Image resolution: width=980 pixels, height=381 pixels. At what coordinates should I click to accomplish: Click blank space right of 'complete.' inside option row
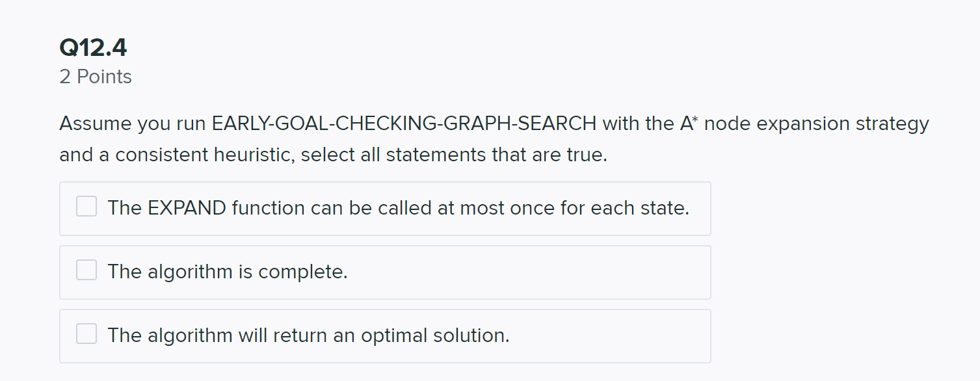pyautogui.click(x=527, y=272)
